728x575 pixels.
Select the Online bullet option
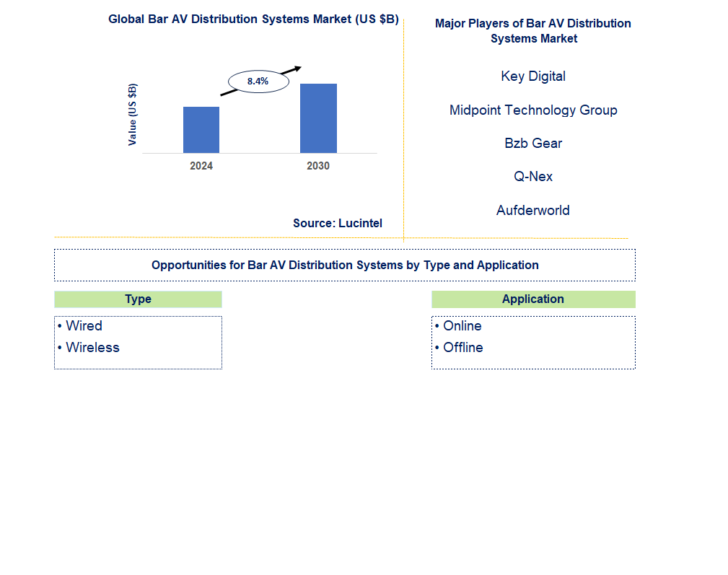click(x=463, y=325)
